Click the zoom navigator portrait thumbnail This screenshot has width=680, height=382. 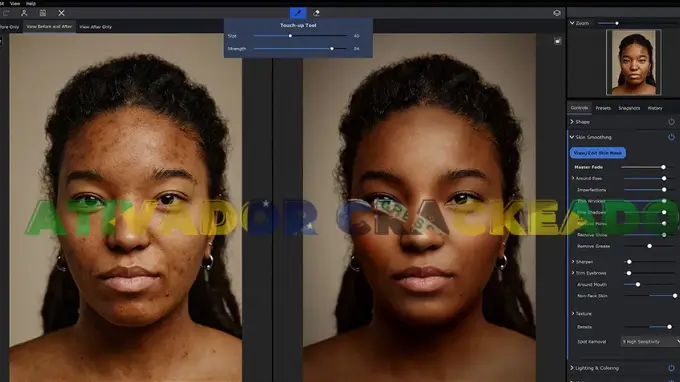[634, 62]
